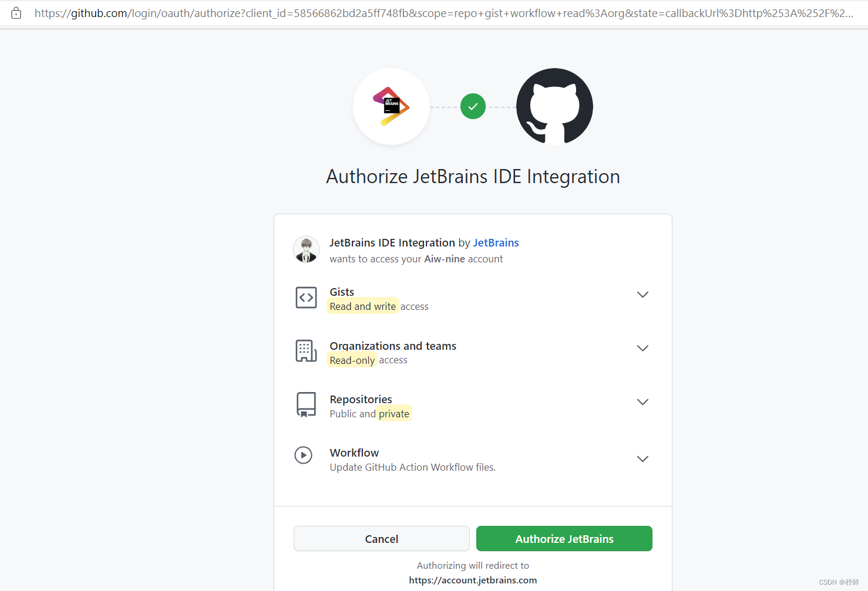Click the Repositories book icon

click(306, 405)
